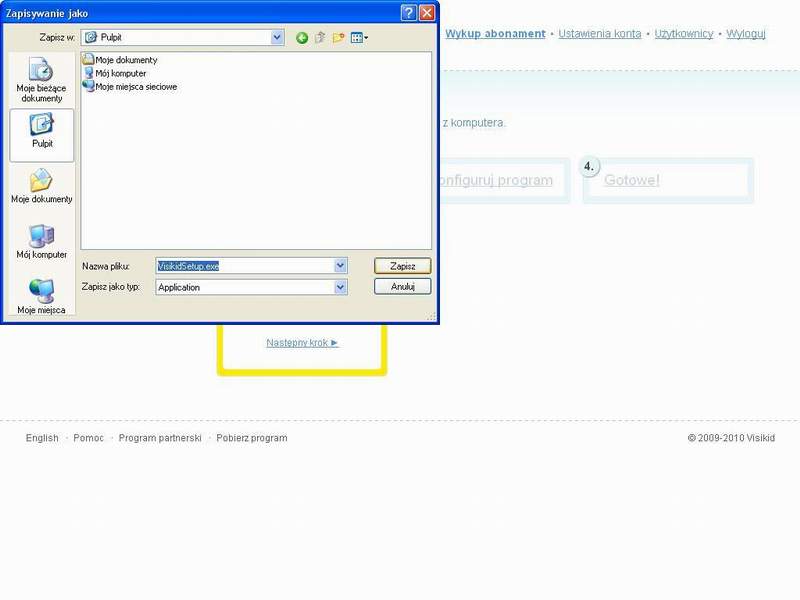Image resolution: width=800 pixels, height=600 pixels.
Task: Open the Wykup abonament link
Action: [495, 34]
